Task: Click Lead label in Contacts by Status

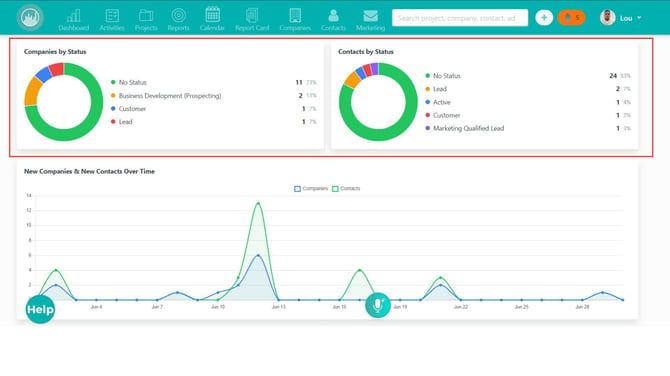Action: tap(440, 89)
